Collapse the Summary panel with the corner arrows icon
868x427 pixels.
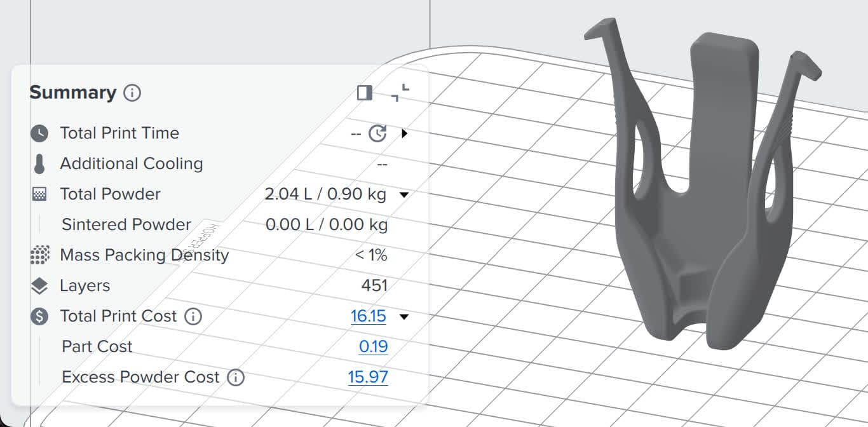pos(400,93)
